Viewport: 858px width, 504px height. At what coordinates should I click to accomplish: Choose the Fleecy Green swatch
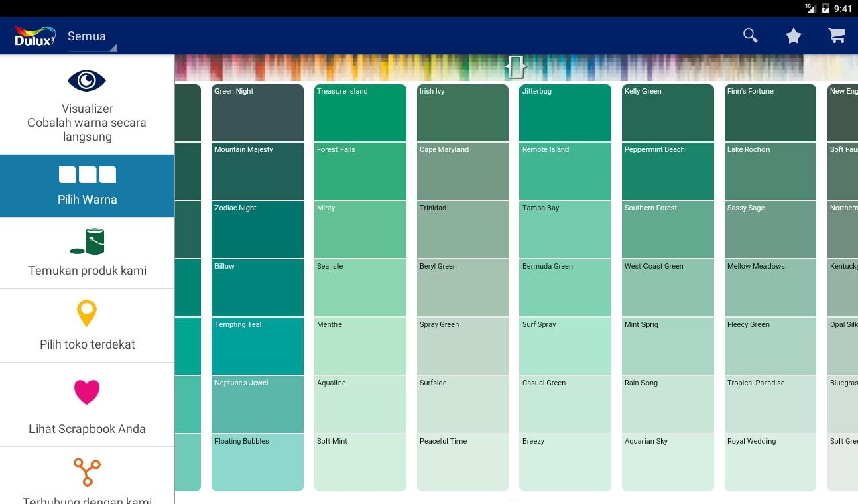point(770,346)
